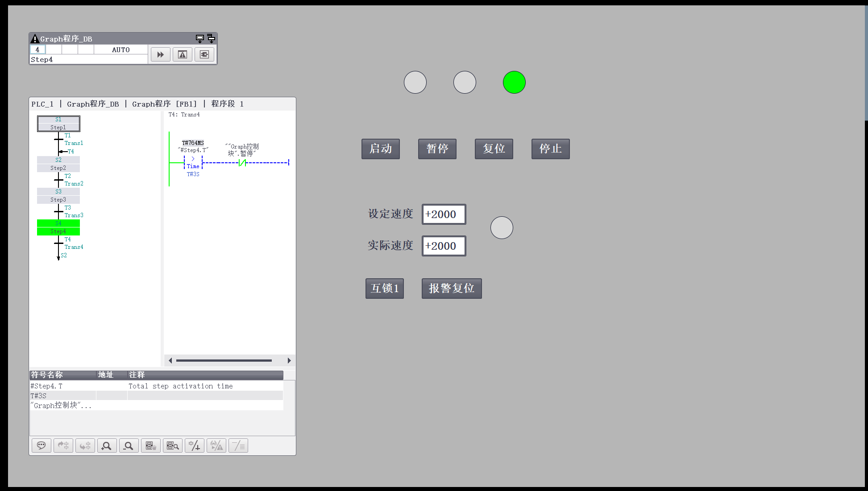The width and height of the screenshot is (868, 491).
Task: Click the network/plus toggle toolbar icon
Action: tap(195, 446)
